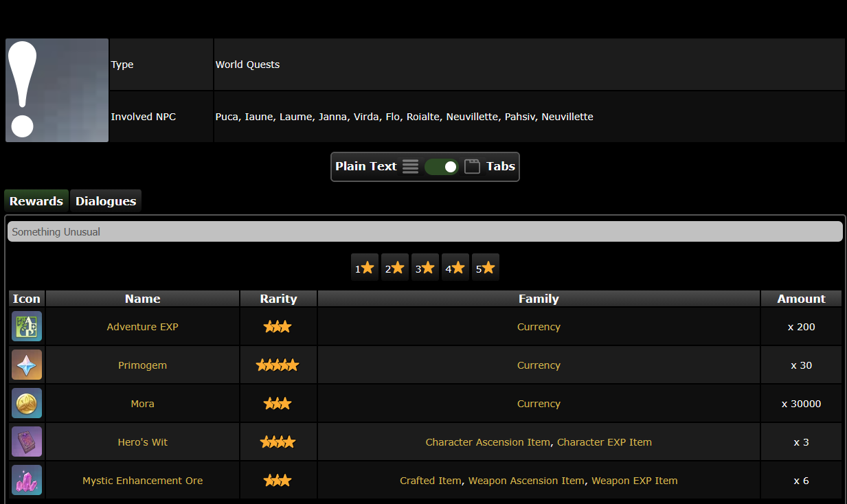This screenshot has height=504, width=847.
Task: Open the Character EXP Item link
Action: point(605,442)
